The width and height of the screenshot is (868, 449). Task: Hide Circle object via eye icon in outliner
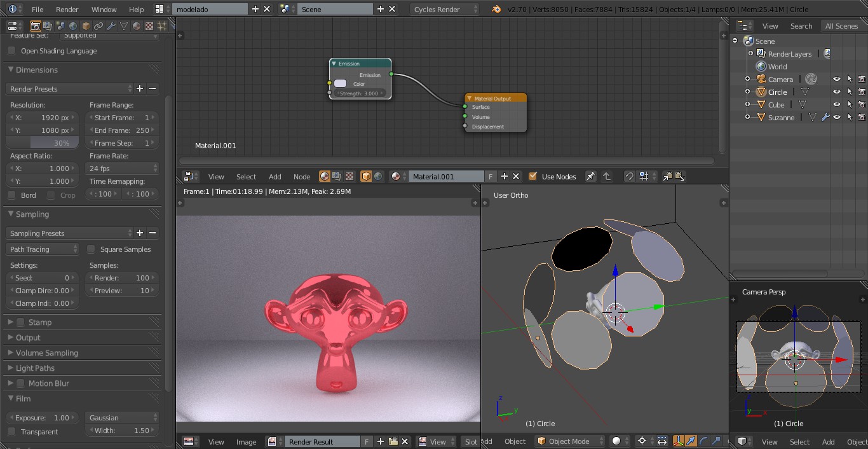(837, 92)
